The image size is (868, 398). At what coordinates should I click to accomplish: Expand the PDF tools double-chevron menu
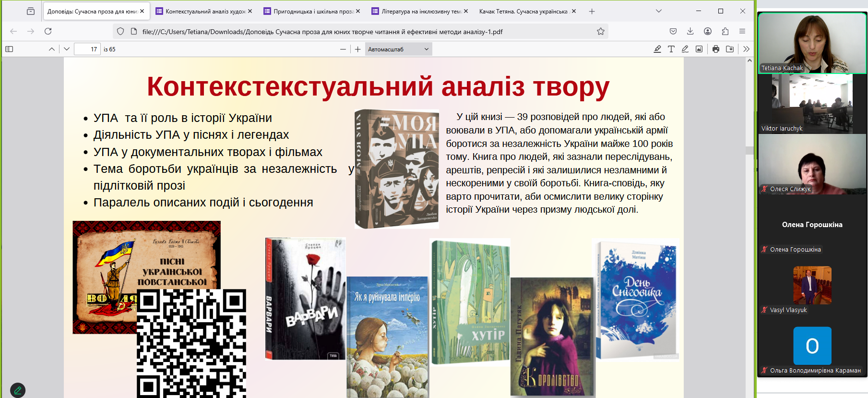pos(746,49)
